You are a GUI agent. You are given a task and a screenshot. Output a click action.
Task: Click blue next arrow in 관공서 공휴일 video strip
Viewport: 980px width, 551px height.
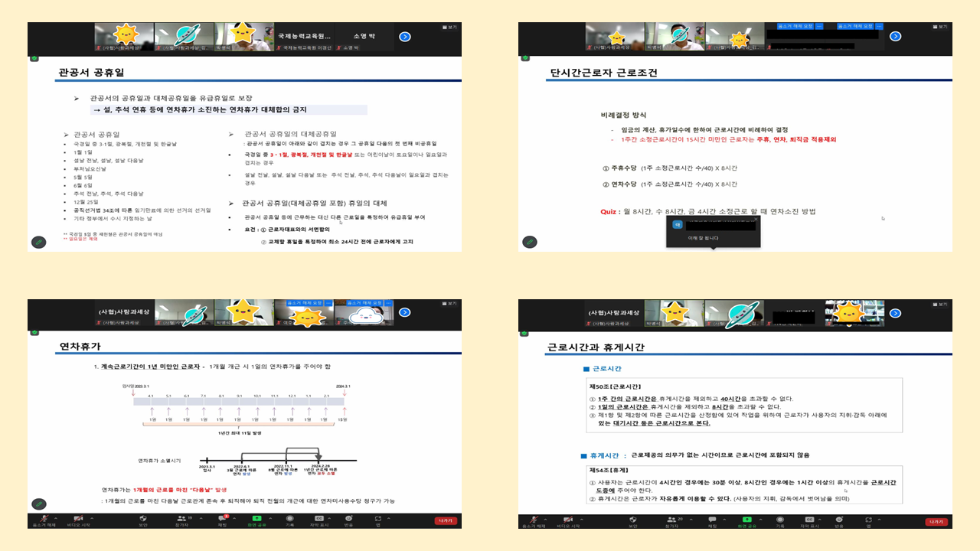pyautogui.click(x=404, y=36)
